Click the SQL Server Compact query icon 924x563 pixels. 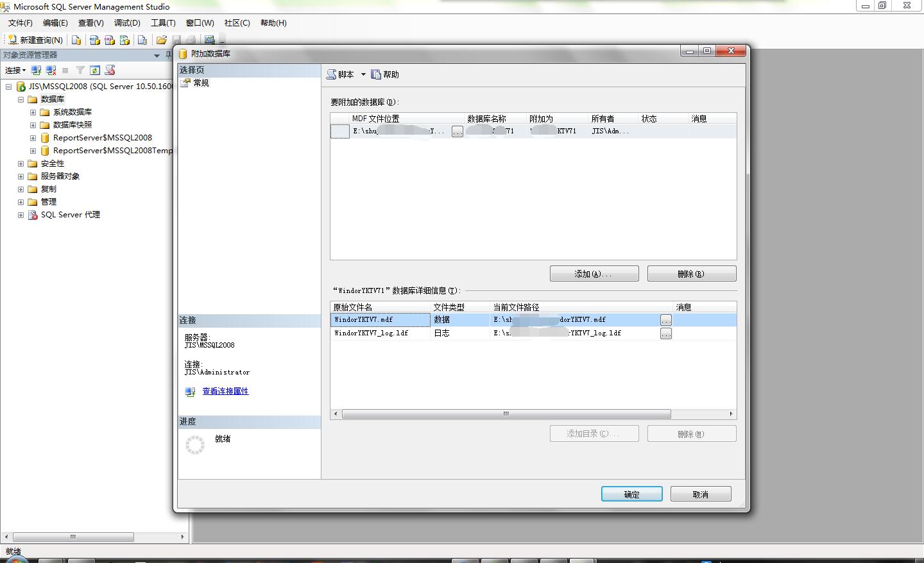click(142, 40)
